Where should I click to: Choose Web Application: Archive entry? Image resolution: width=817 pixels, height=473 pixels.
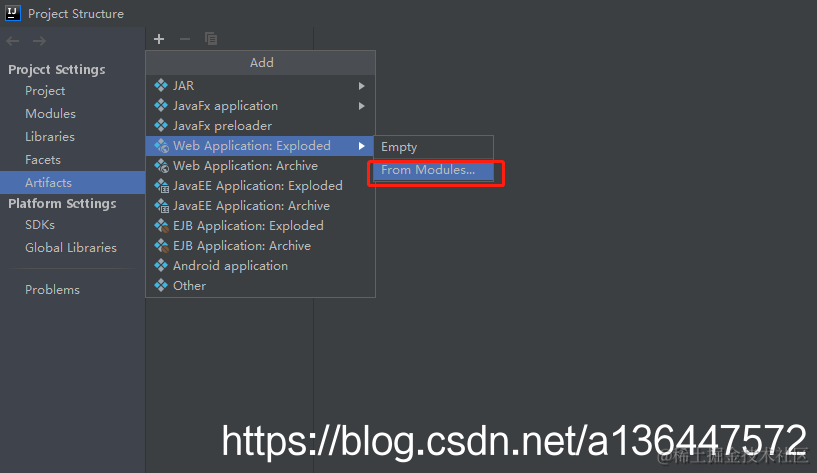pos(260,166)
